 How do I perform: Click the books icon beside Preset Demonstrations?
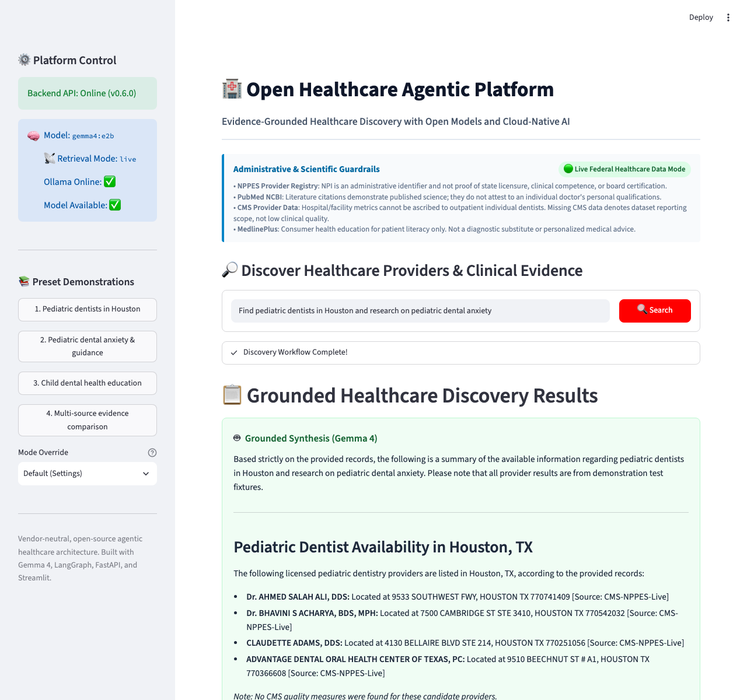coord(24,282)
